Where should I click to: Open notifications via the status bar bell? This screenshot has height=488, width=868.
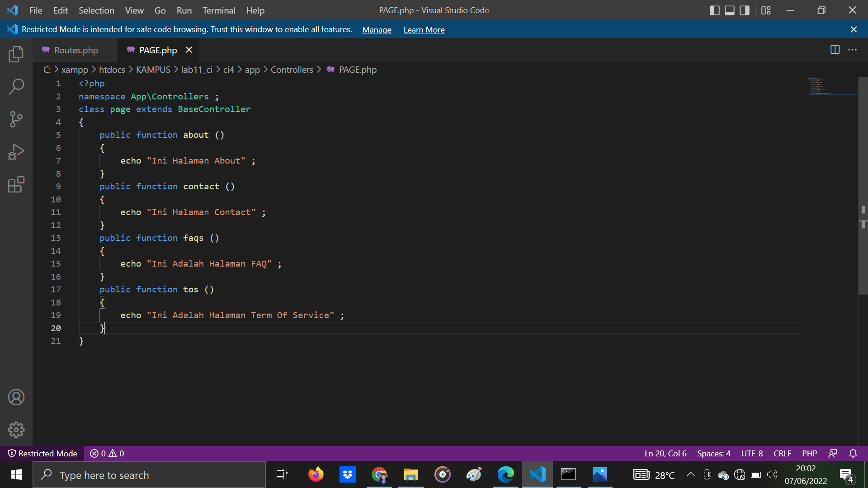[x=854, y=453]
